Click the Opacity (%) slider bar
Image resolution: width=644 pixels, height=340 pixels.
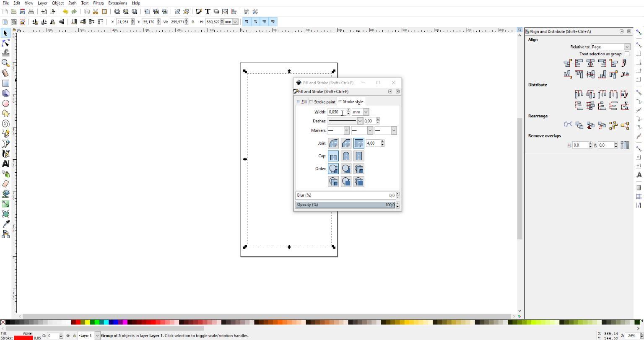pos(345,205)
